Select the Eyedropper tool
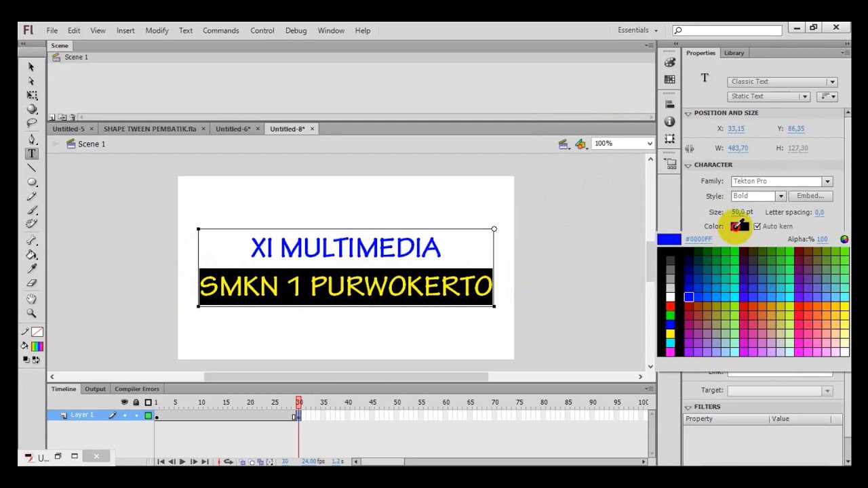 31,269
